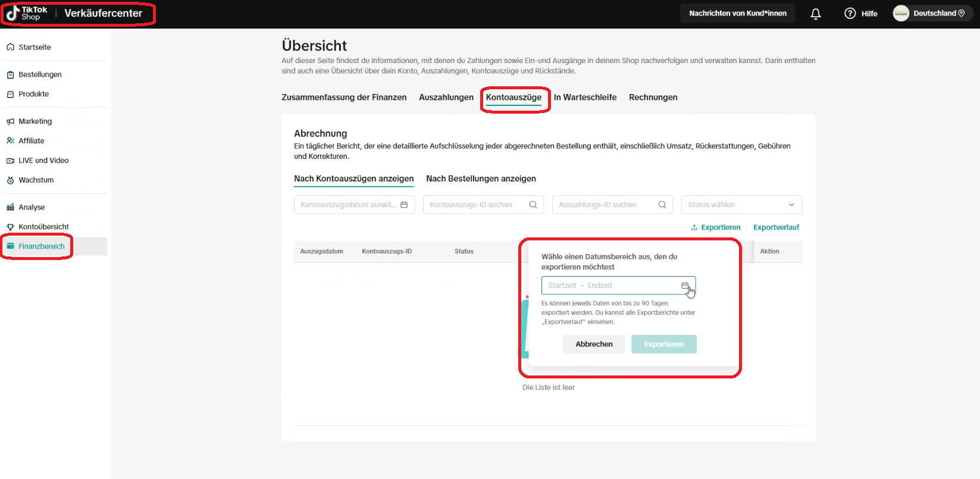Click the notification bell icon
This screenshot has width=980, height=479.
point(815,14)
